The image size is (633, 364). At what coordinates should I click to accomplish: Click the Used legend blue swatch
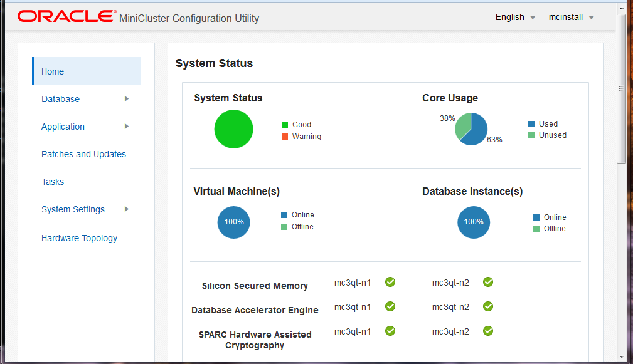(x=531, y=124)
